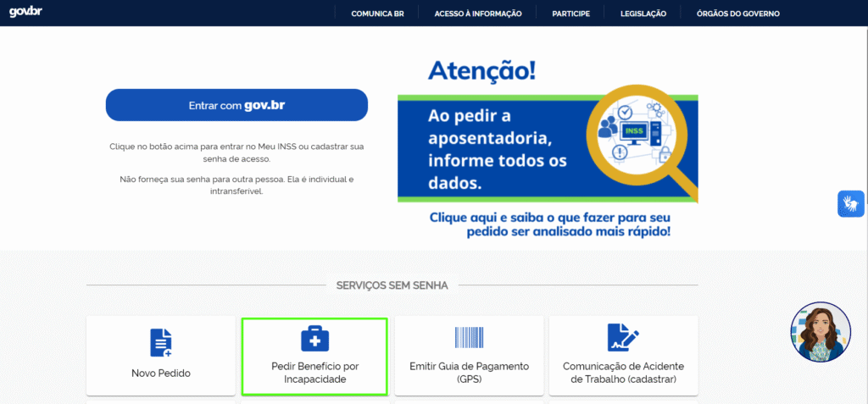The width and height of the screenshot is (868, 404).
Task: Open the LEGISLAÇÃO menu item
Action: (643, 14)
